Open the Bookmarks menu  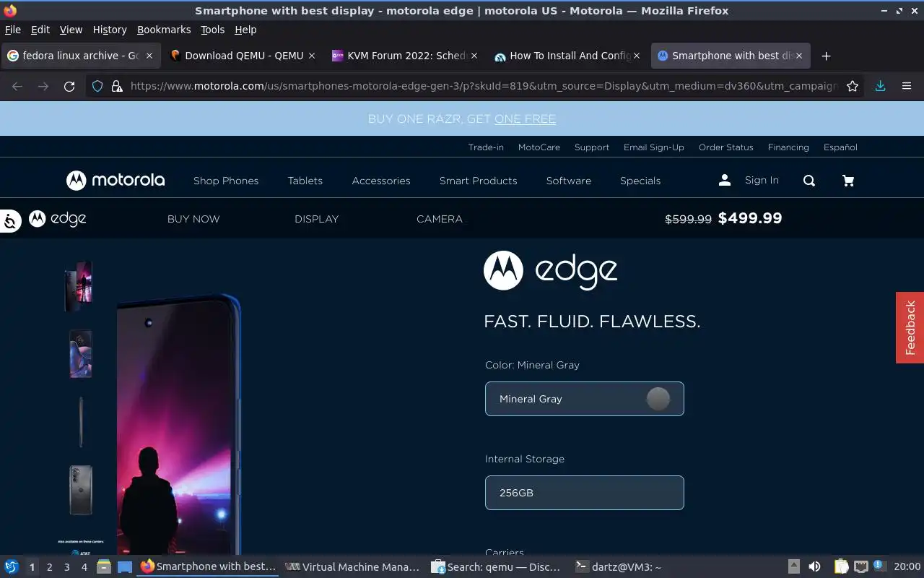[x=164, y=30]
